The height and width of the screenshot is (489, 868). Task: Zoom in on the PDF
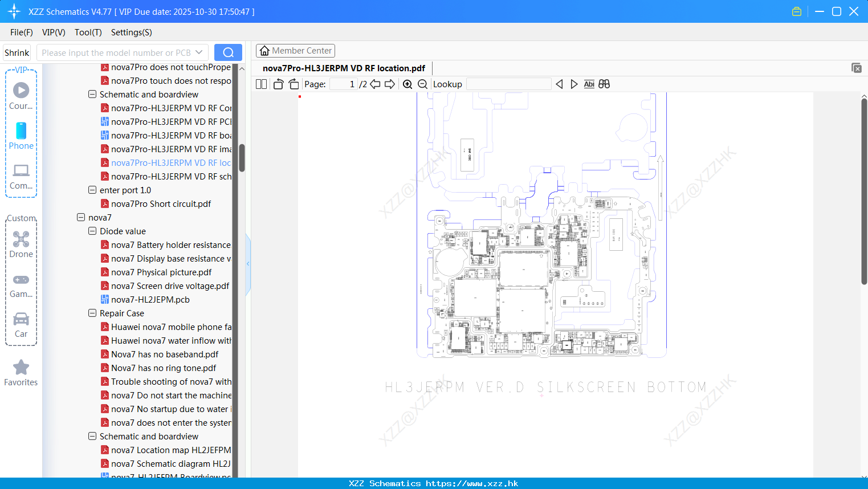click(407, 84)
